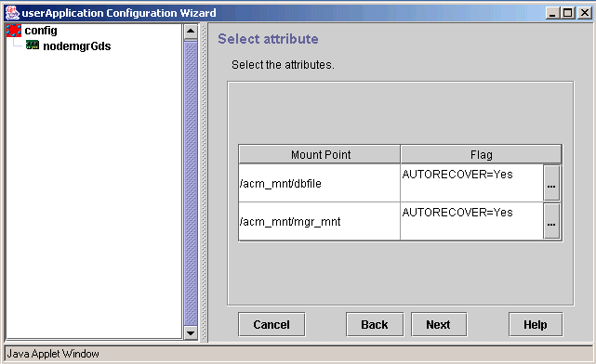Click the wizard title bar application icon
596x364 pixels.
pos(12,13)
